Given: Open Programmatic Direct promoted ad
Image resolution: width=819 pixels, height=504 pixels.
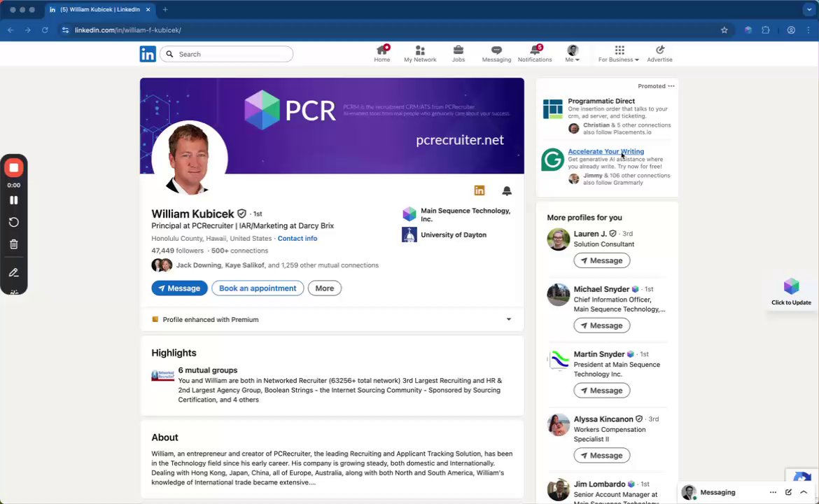Looking at the screenshot, I should click(601, 101).
